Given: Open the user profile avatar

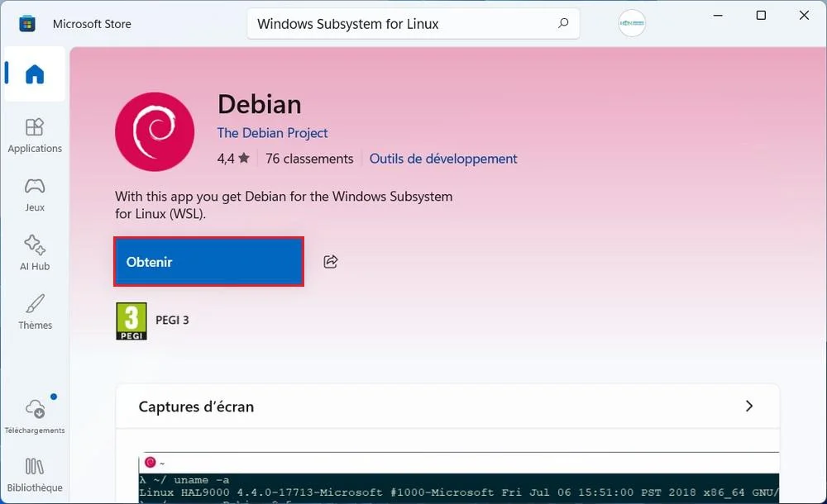Looking at the screenshot, I should click(632, 23).
